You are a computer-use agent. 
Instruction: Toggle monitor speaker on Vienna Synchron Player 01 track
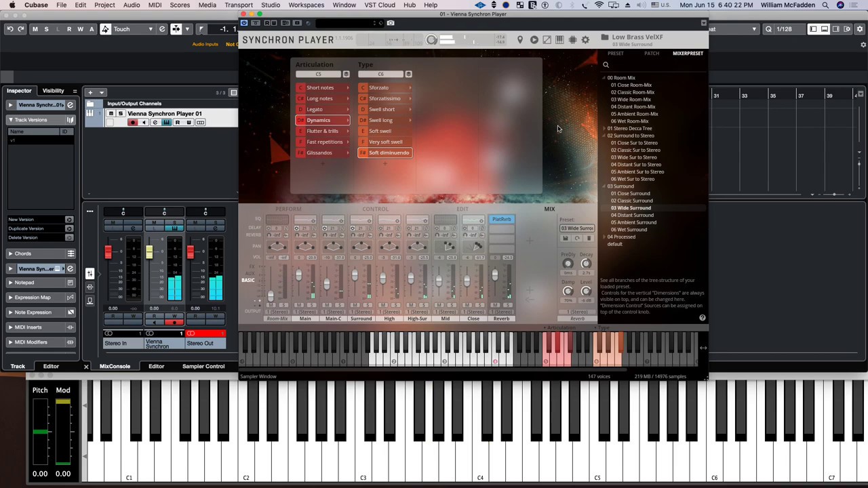[144, 123]
